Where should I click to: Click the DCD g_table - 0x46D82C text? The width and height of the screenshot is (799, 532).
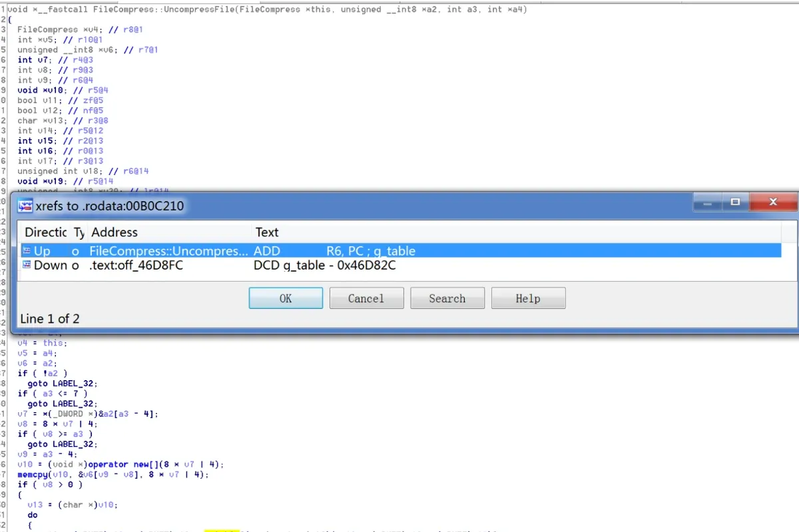[325, 265]
